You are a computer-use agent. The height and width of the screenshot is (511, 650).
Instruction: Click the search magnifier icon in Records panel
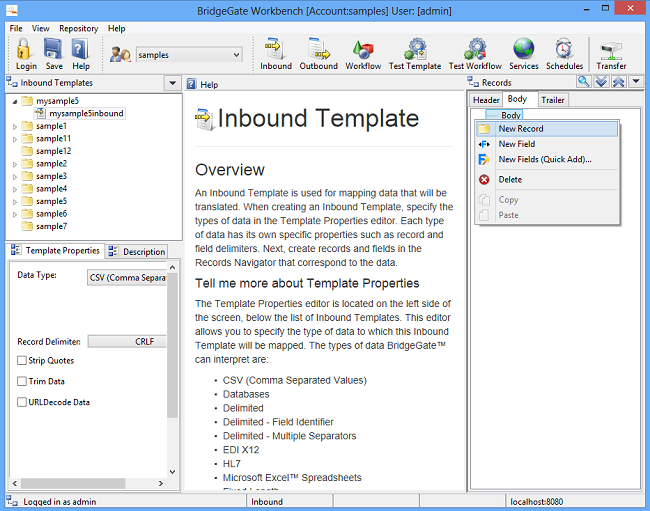pyautogui.click(x=584, y=82)
